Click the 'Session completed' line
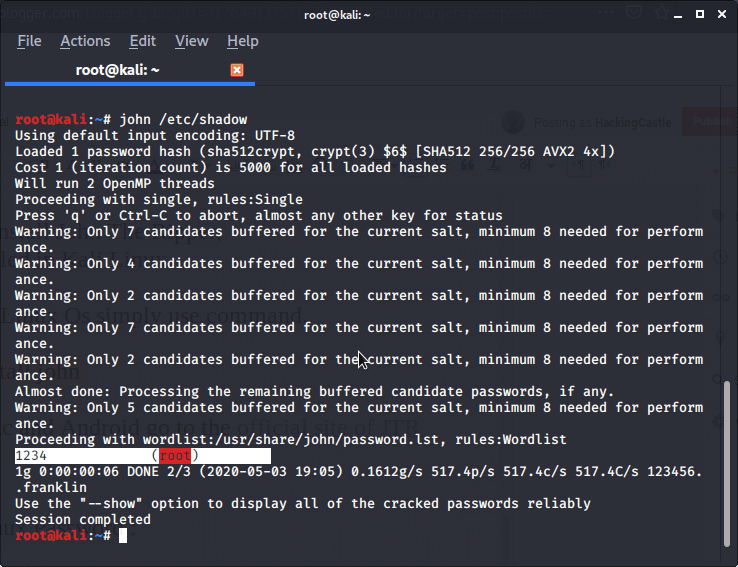This screenshot has width=738, height=567. click(83, 519)
